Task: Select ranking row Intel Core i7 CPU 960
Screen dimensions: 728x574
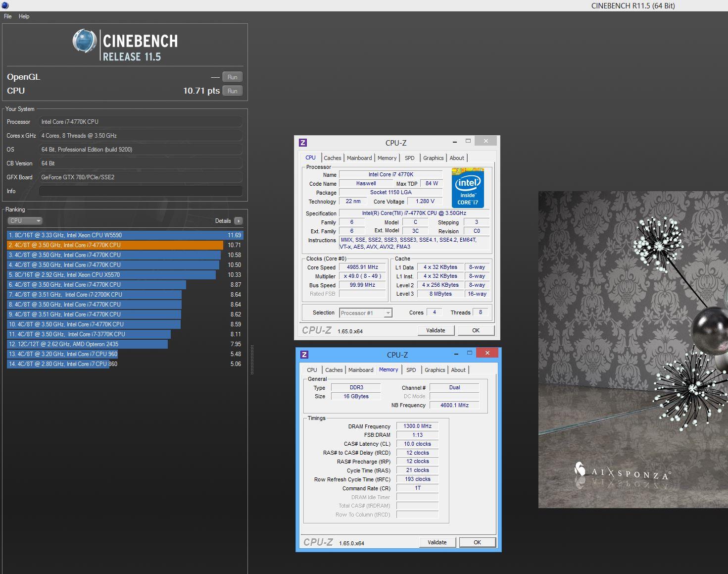Action: pyautogui.click(x=125, y=354)
